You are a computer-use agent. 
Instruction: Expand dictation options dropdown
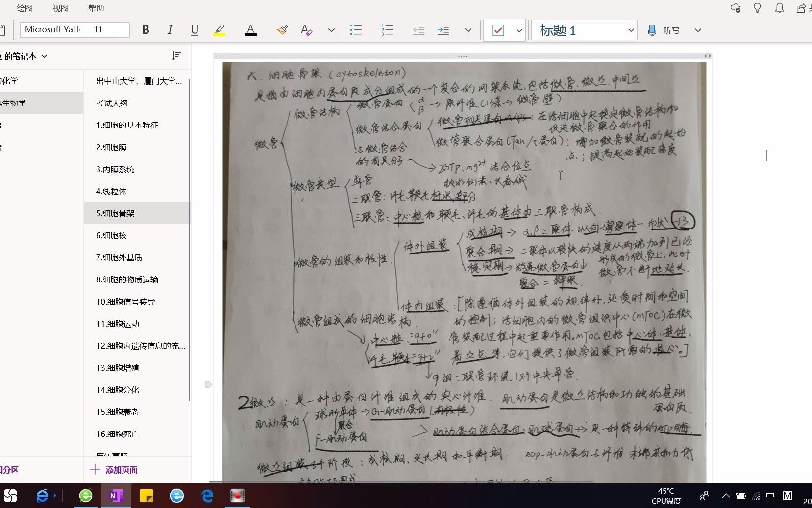698,30
